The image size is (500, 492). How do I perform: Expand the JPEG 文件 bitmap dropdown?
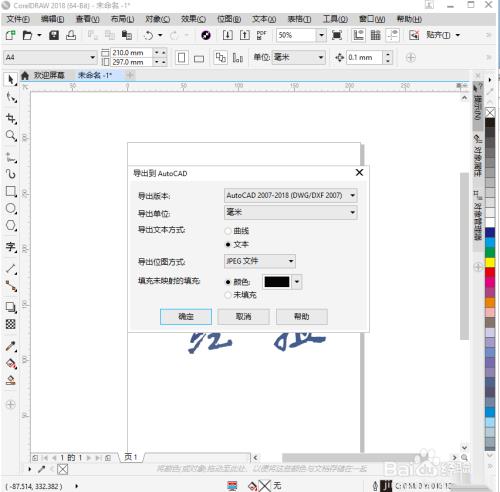tap(260, 261)
